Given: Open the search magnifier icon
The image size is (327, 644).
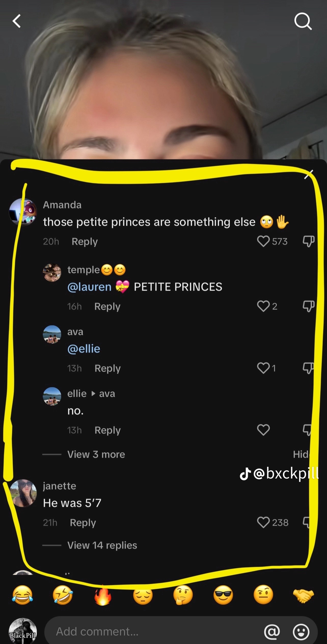Looking at the screenshot, I should click(303, 21).
